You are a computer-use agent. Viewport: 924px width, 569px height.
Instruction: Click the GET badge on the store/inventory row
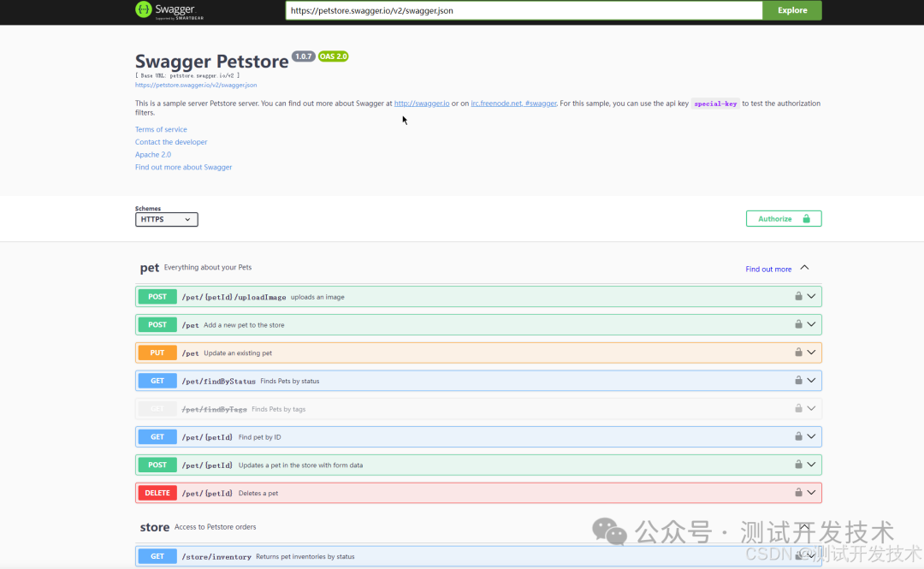pos(157,556)
